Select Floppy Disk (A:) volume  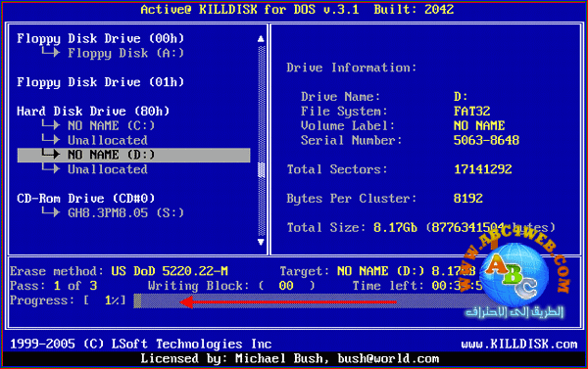coord(126,53)
